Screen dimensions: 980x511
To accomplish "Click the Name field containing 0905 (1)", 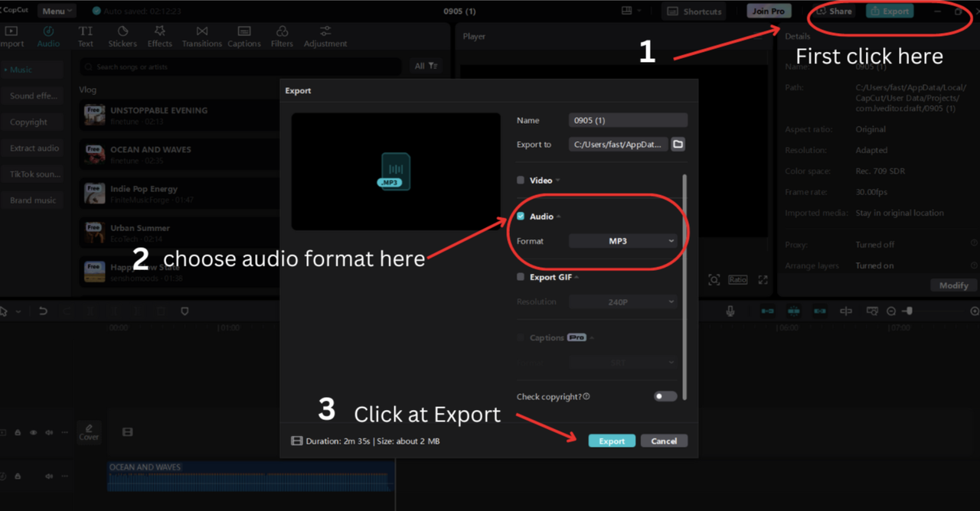I will click(628, 120).
